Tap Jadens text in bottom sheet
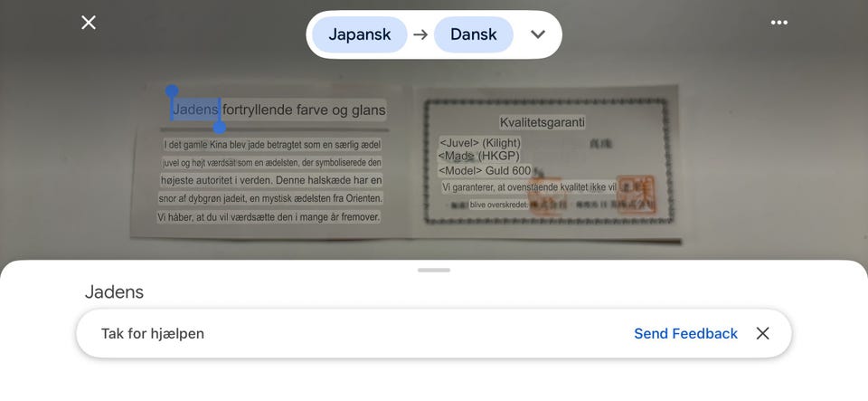 coord(114,291)
